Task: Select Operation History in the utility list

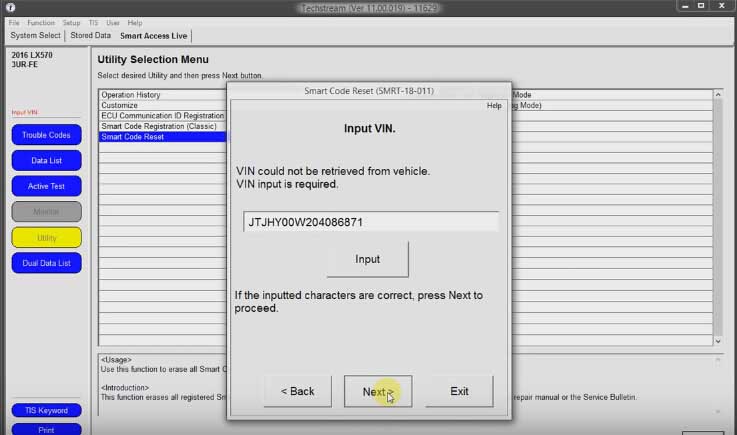Action: 131,95
